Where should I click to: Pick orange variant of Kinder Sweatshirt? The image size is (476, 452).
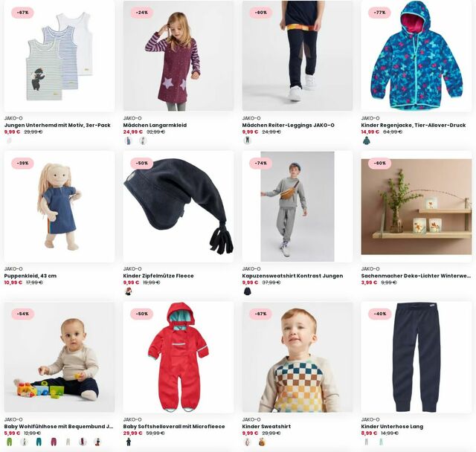[x=262, y=442]
